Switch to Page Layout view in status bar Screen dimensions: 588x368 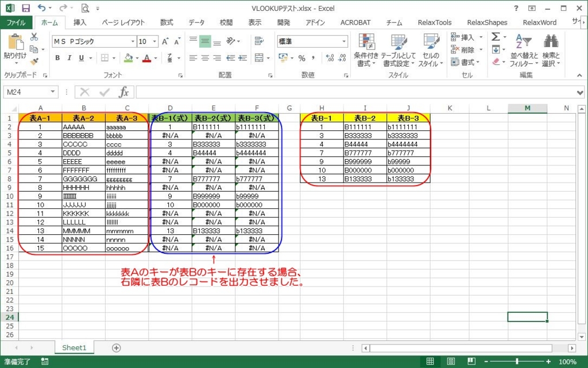tap(451, 361)
